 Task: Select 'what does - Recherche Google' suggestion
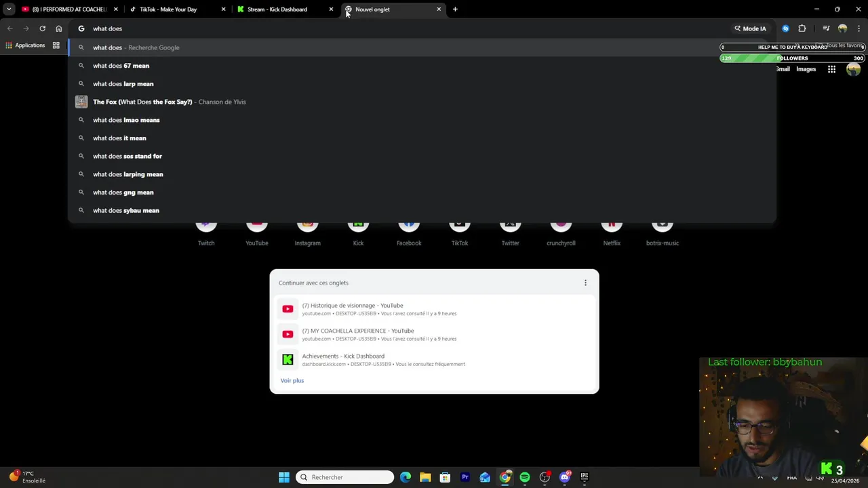(422, 47)
